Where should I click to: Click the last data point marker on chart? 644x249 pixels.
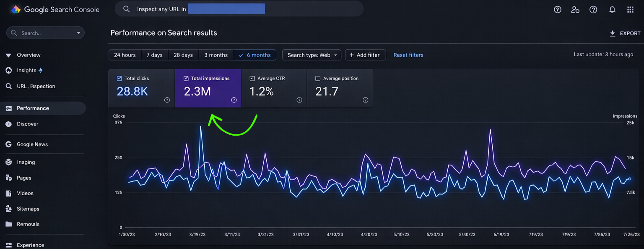[629, 179]
